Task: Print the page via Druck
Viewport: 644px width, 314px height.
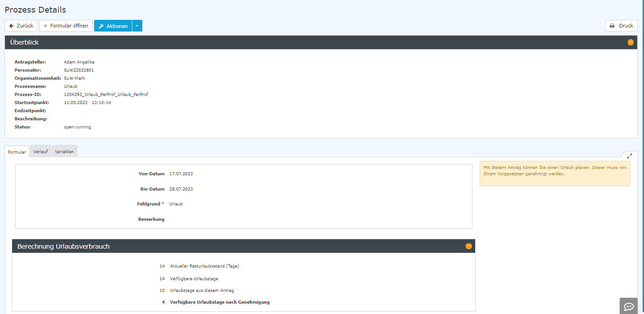Action: tap(621, 26)
